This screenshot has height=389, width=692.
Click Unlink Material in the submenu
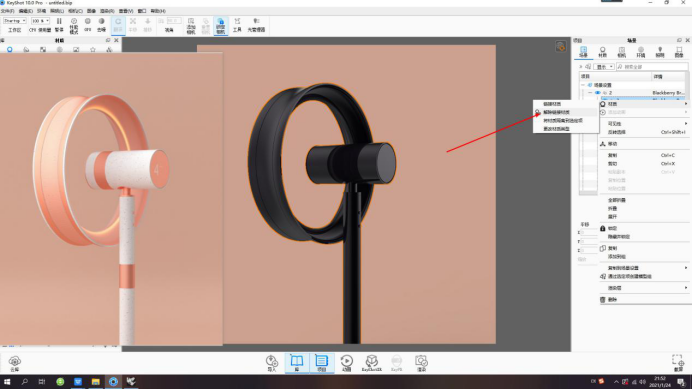566,112
